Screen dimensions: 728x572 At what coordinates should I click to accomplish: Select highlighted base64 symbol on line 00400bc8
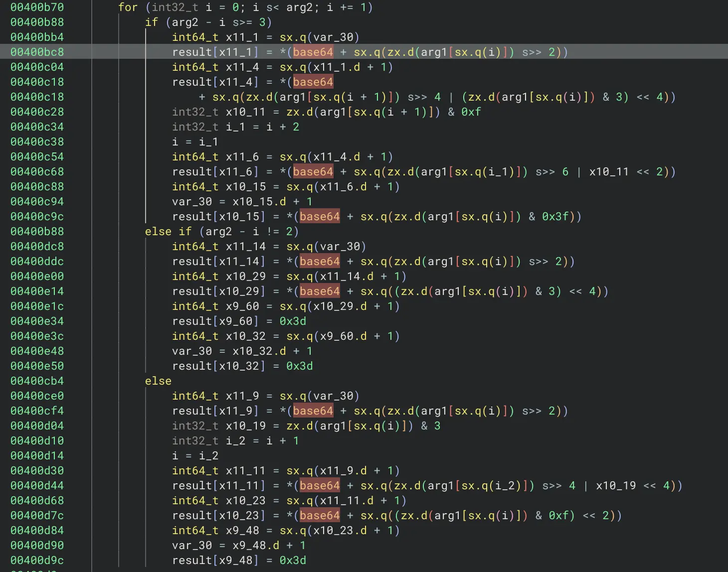[313, 52]
